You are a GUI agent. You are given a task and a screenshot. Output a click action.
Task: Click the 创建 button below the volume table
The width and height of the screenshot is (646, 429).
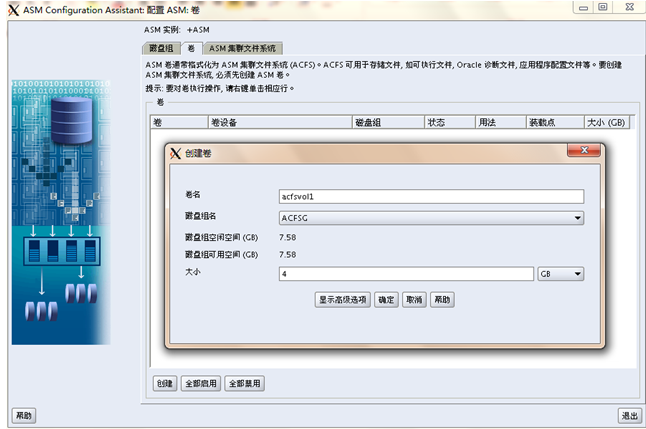click(165, 383)
